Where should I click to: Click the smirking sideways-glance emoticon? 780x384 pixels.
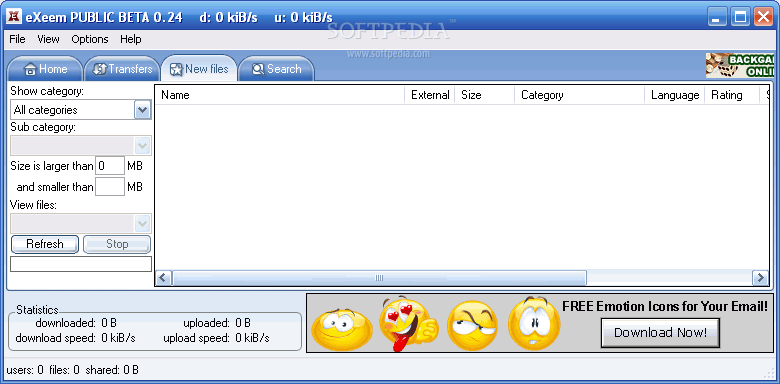472,325
